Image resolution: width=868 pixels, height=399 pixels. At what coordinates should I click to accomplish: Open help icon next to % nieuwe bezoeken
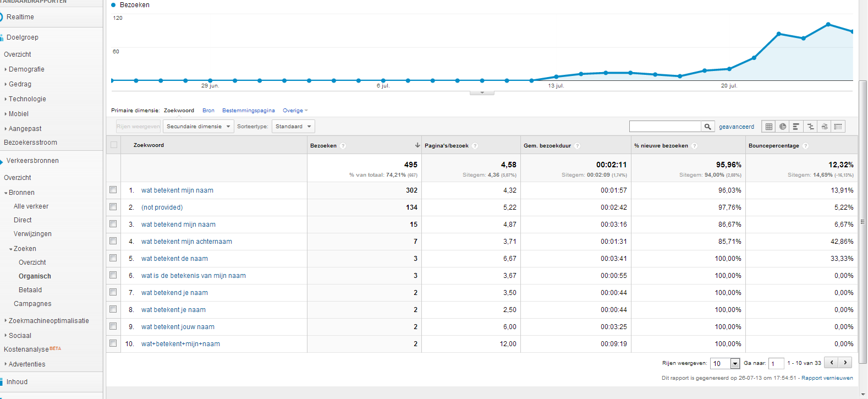pos(694,146)
